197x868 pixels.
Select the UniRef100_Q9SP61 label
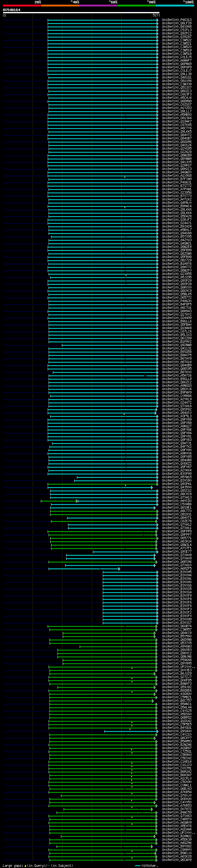176,484
